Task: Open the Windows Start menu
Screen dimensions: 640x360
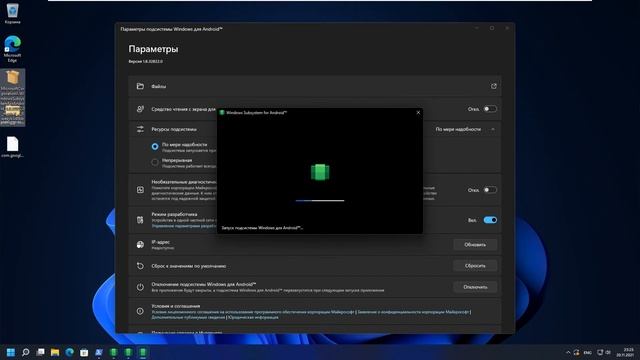Action: (11, 352)
